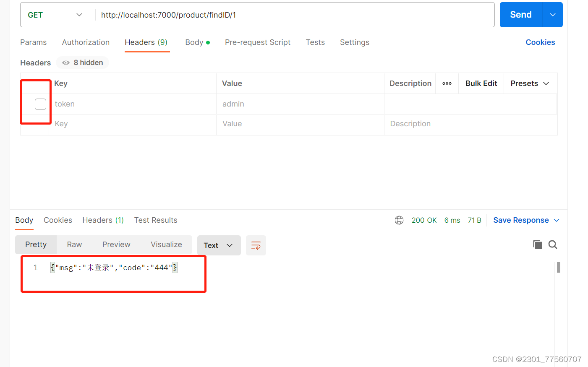This screenshot has height=367, width=588.
Task: Open the Tests tab
Action: (x=315, y=42)
